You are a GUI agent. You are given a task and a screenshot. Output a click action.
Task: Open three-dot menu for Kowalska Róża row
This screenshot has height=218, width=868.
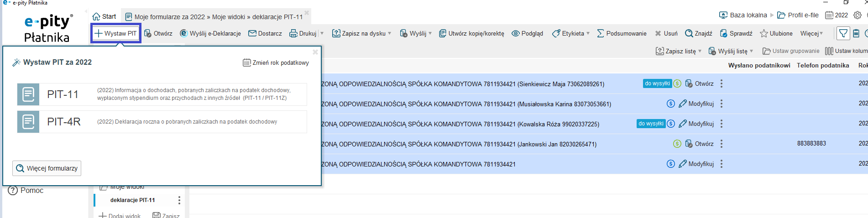click(722, 124)
